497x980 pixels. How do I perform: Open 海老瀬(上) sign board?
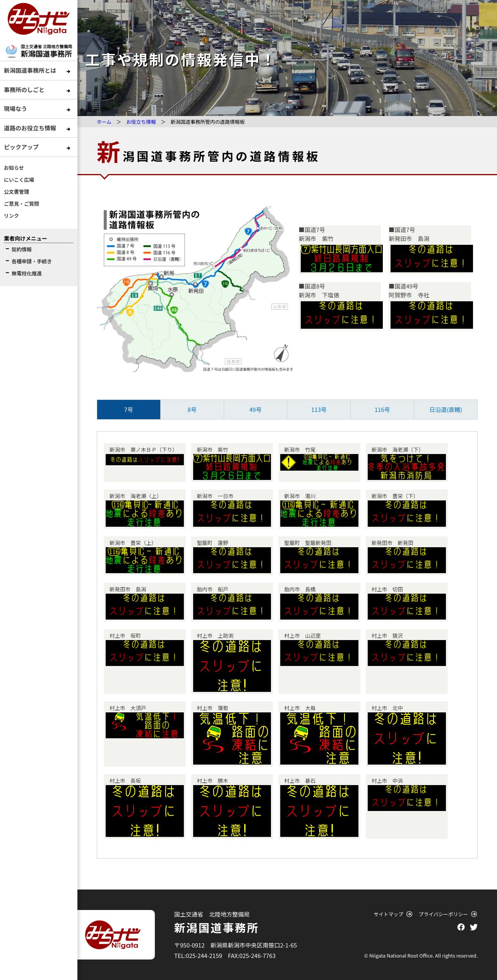145,514
